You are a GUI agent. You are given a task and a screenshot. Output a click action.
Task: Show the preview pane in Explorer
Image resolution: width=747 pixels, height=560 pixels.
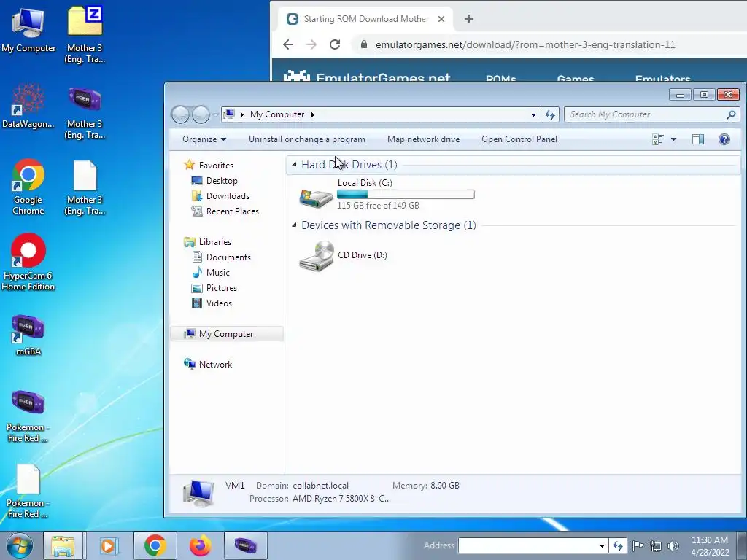698,139
